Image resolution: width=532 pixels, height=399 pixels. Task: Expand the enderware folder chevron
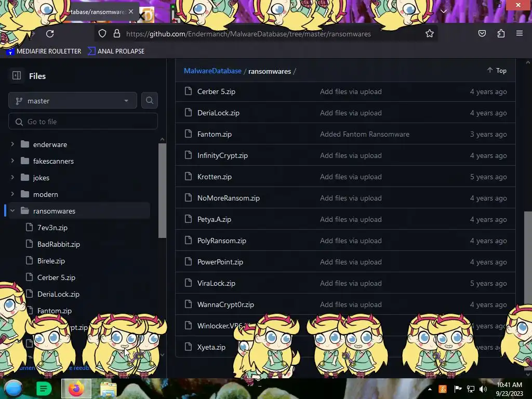(12, 144)
